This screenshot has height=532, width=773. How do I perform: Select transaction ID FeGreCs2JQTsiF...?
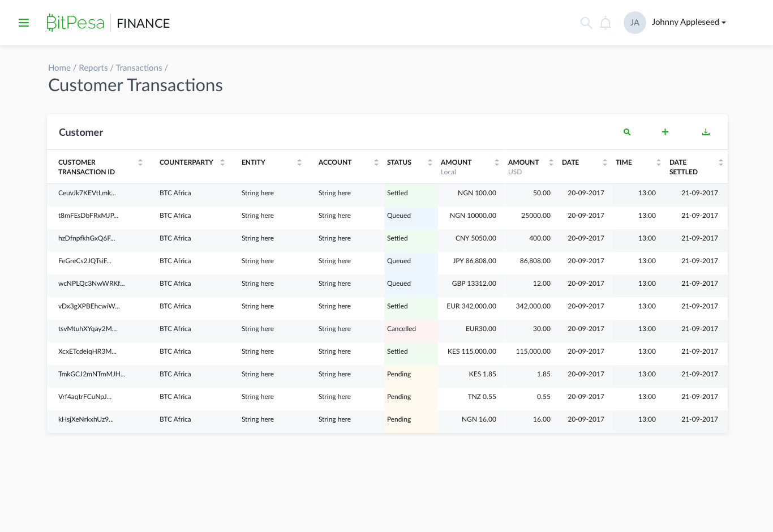pyautogui.click(x=85, y=261)
